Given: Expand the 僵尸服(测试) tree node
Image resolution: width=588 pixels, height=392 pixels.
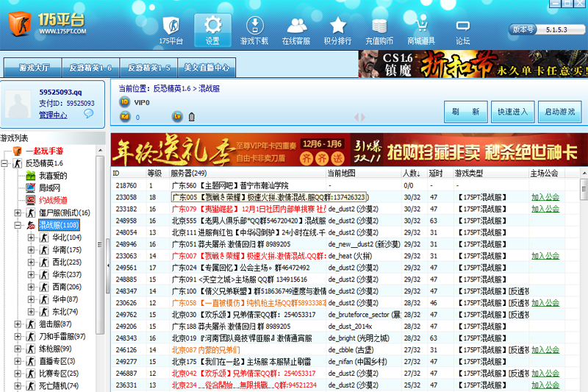Looking at the screenshot, I should (x=18, y=213).
